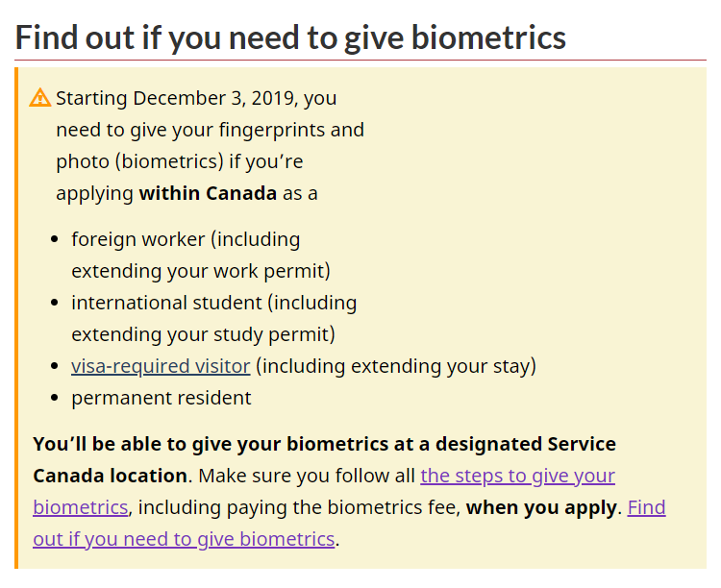Click the bullet before the visa-required visitor link
The height and width of the screenshot is (588, 721).
[x=57, y=366]
